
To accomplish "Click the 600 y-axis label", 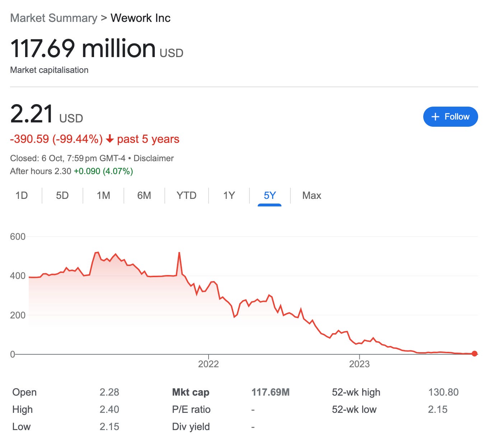I will tap(18, 237).
